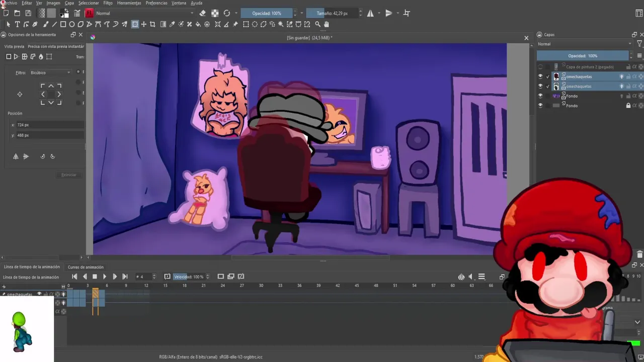Enable wrap-around mode icon
The height and width of the screenshot is (362, 644).
[407, 13]
